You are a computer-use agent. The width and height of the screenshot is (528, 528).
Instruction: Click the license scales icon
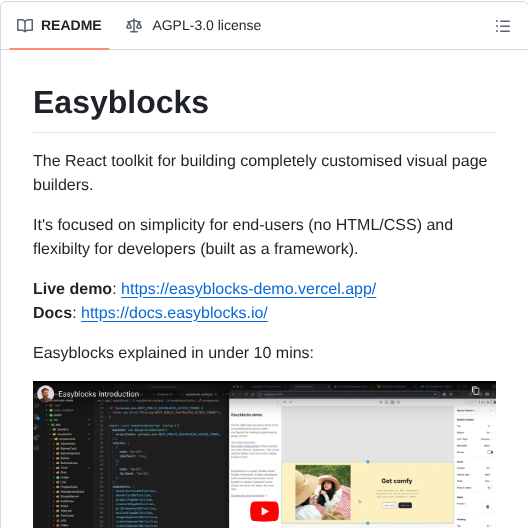click(x=134, y=26)
